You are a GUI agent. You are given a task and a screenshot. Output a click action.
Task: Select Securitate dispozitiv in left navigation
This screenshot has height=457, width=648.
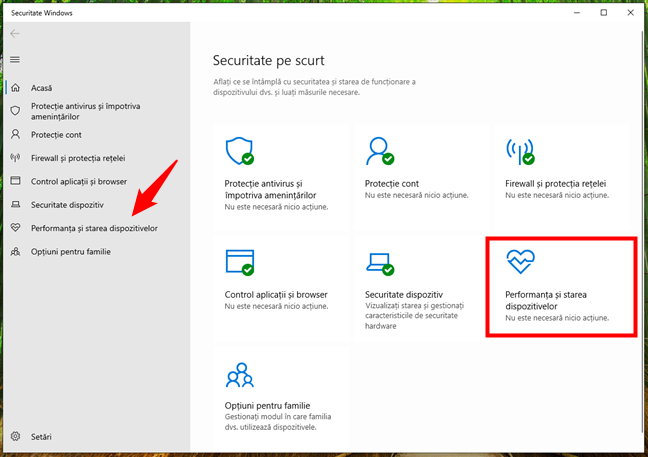[67, 205]
